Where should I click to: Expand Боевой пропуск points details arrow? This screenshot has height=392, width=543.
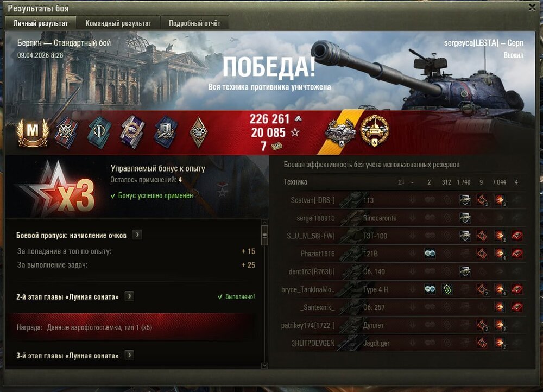click(137, 235)
